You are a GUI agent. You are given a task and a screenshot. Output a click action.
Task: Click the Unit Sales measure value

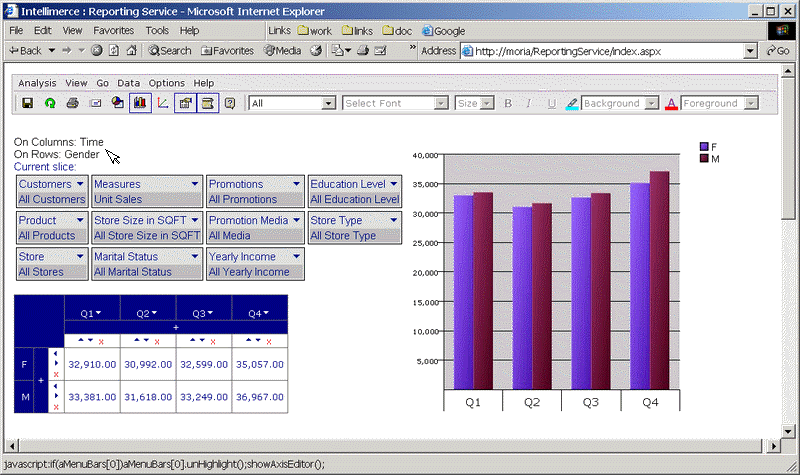click(x=118, y=199)
